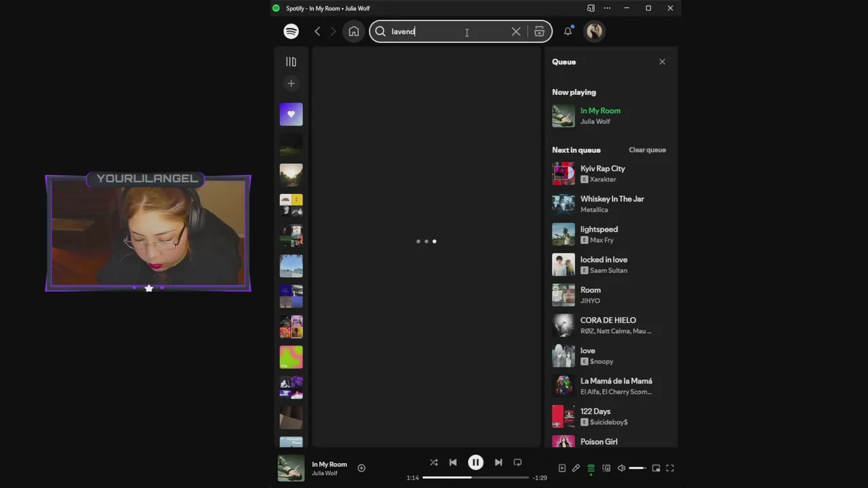Mute with the speaker icon
Viewport: 868px width, 488px height.
point(621,468)
